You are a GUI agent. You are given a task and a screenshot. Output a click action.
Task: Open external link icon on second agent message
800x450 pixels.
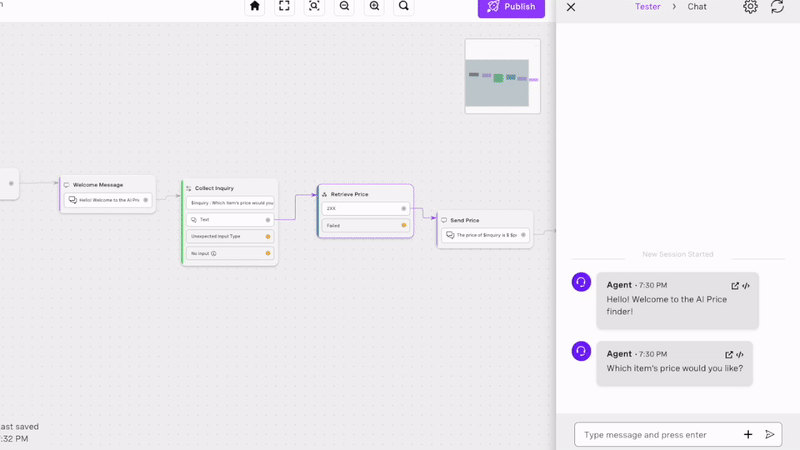(729, 354)
